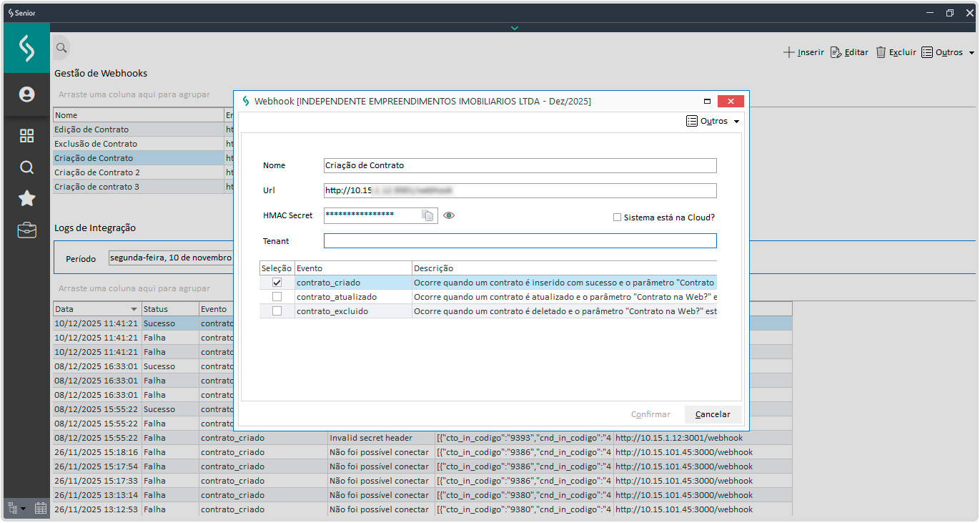The height and width of the screenshot is (523, 980).
Task: Click the calendar icon at bottom left
Action: pos(41,509)
